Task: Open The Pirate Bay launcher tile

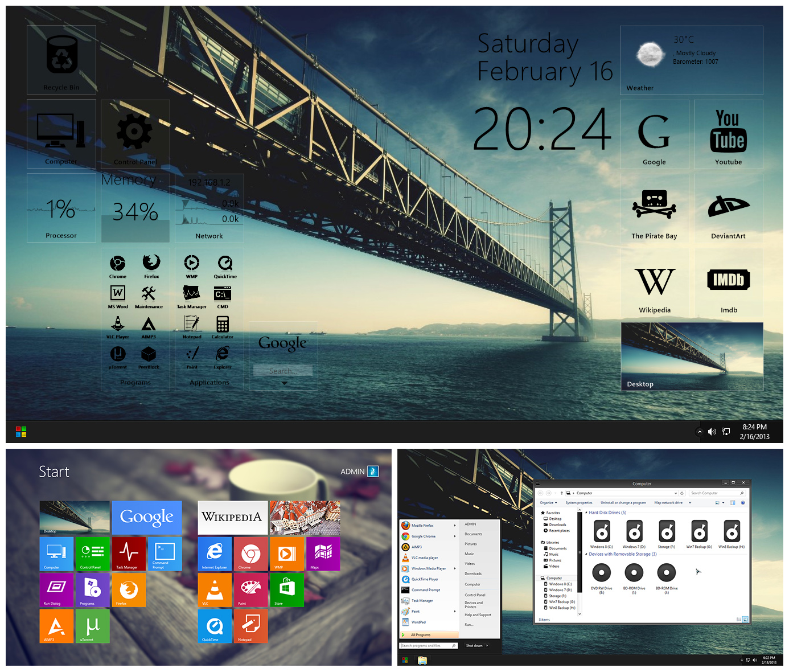Action: click(655, 208)
